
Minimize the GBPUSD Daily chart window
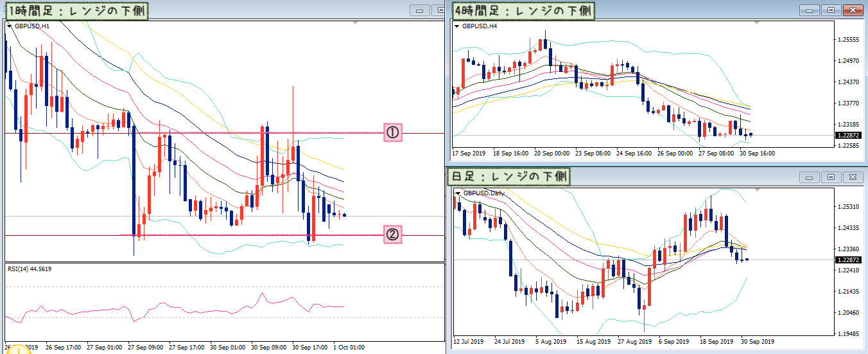click(x=809, y=177)
